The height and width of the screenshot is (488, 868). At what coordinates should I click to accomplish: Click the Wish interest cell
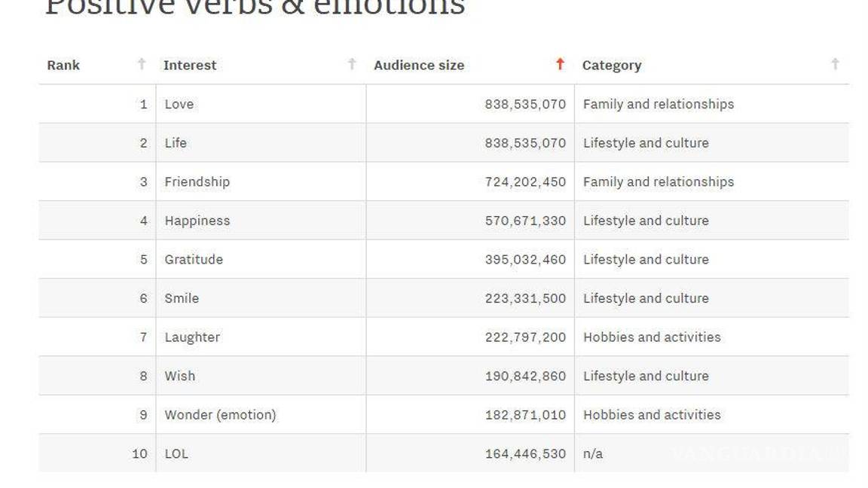point(180,376)
